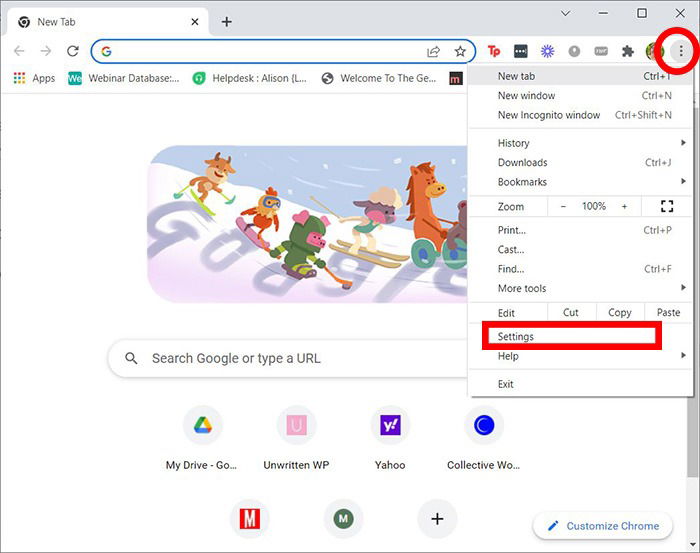Open Downloads from the menu
The width and height of the screenshot is (700, 553).
pyautogui.click(x=580, y=162)
